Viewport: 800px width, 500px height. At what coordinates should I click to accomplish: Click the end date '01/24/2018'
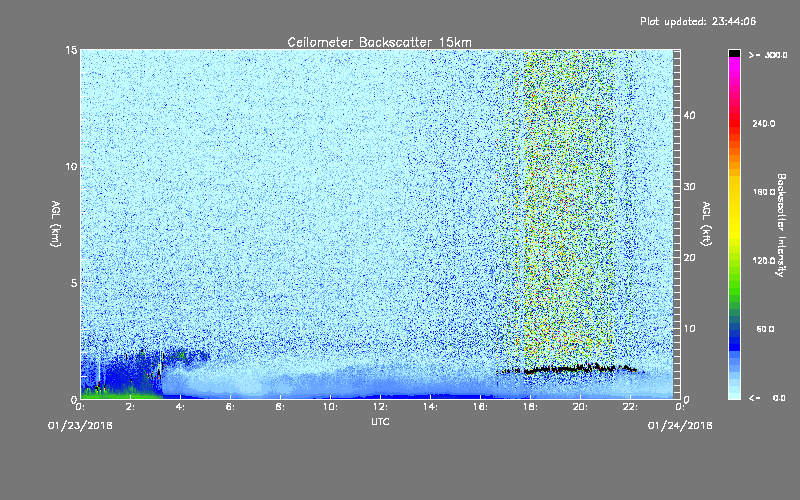(680, 426)
